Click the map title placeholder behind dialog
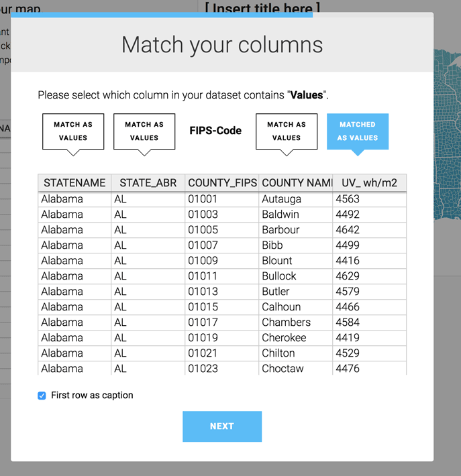 point(262,7)
